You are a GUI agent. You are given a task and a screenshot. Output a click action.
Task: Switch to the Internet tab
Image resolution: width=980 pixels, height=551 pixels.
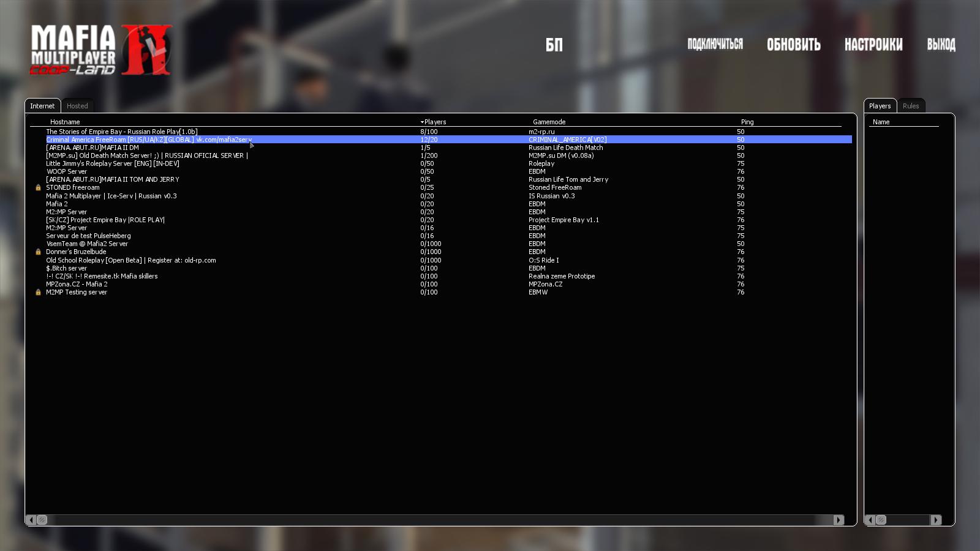point(42,106)
